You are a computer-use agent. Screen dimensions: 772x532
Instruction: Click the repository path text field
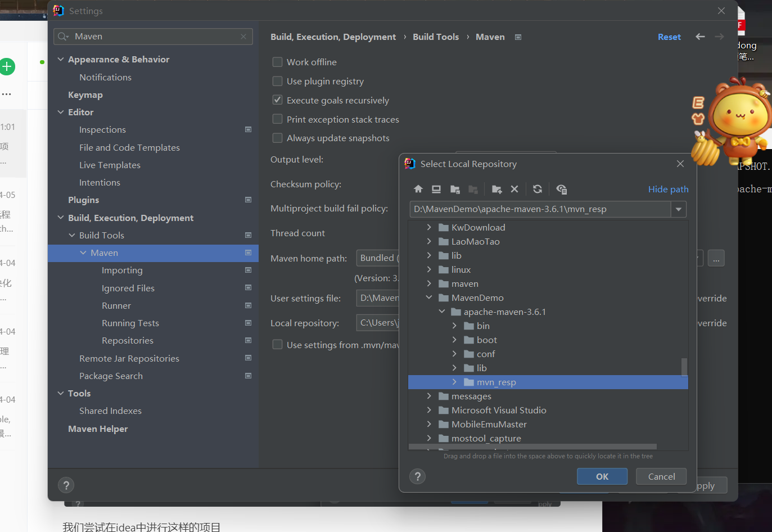[540, 209]
